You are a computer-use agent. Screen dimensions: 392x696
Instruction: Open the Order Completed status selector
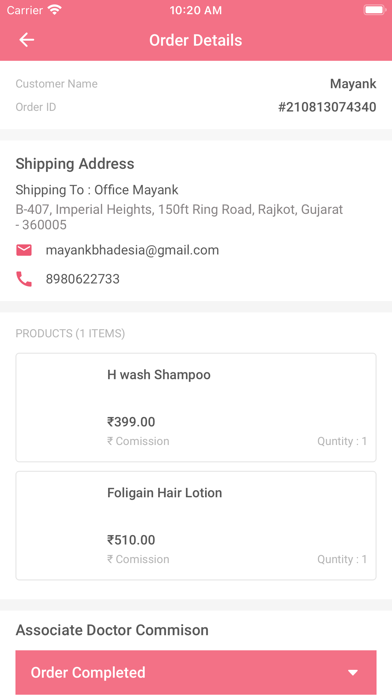click(x=196, y=672)
